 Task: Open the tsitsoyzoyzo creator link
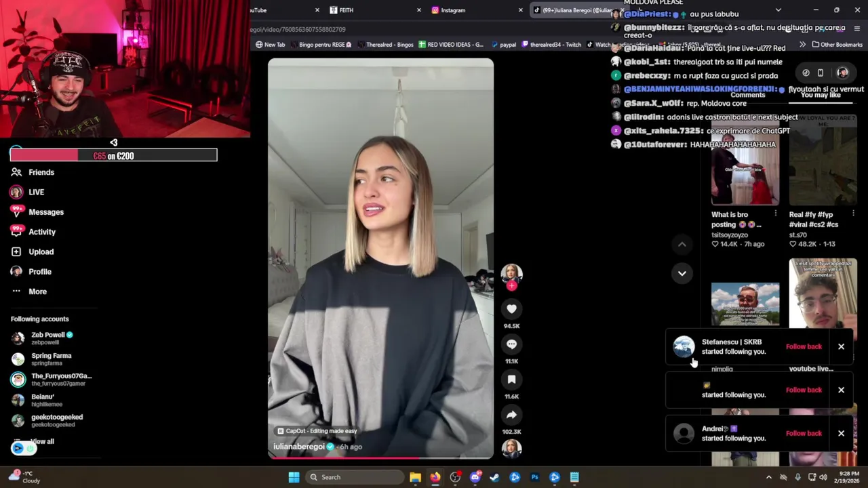point(730,235)
